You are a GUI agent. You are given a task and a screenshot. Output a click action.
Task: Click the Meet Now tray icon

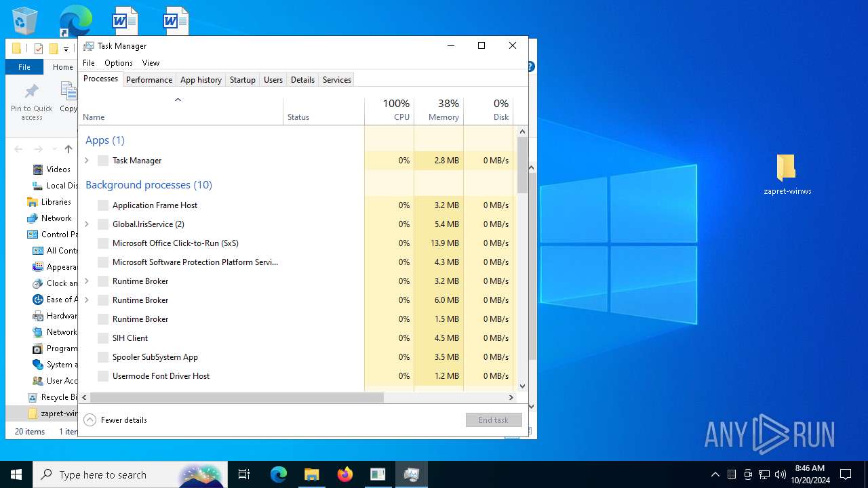(748, 474)
